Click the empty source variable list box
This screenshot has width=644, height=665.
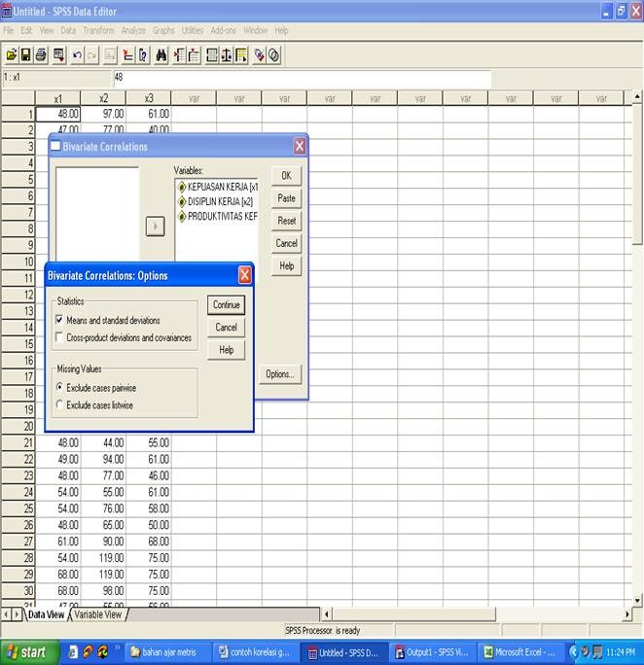click(x=97, y=214)
